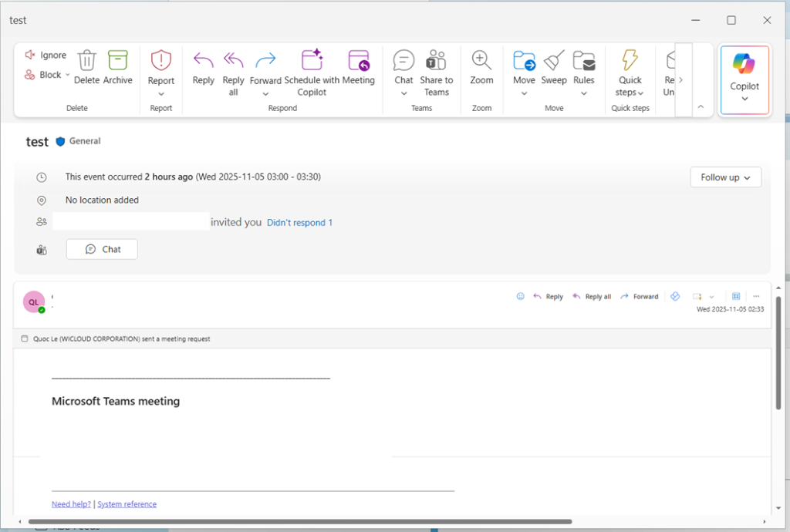
Task: Open the System reference link
Action: click(127, 503)
